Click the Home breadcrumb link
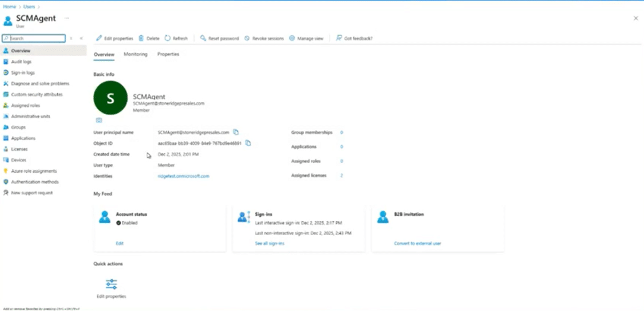644x314 pixels. (10, 7)
